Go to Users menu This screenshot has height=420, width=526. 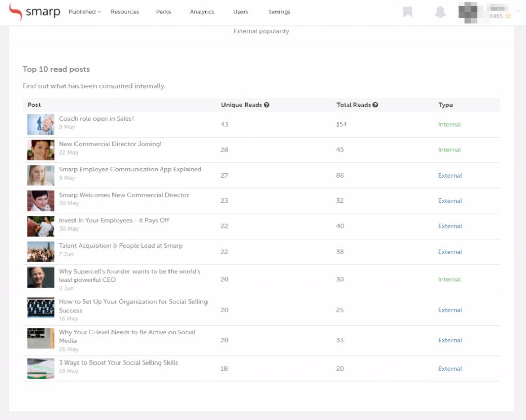[x=240, y=12]
